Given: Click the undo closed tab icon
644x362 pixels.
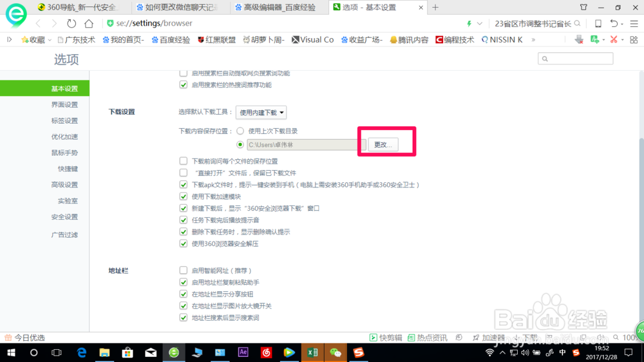Looking at the screenshot, I should pos(614,23).
